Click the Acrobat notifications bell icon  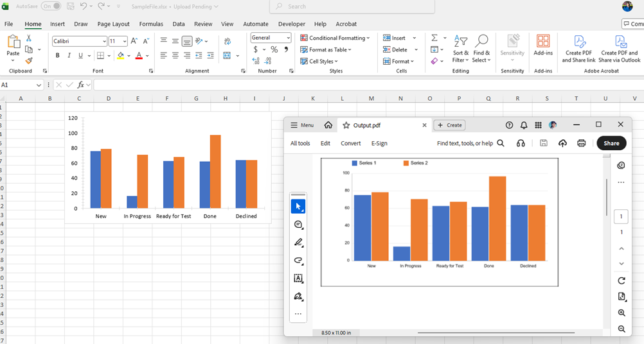coord(524,125)
